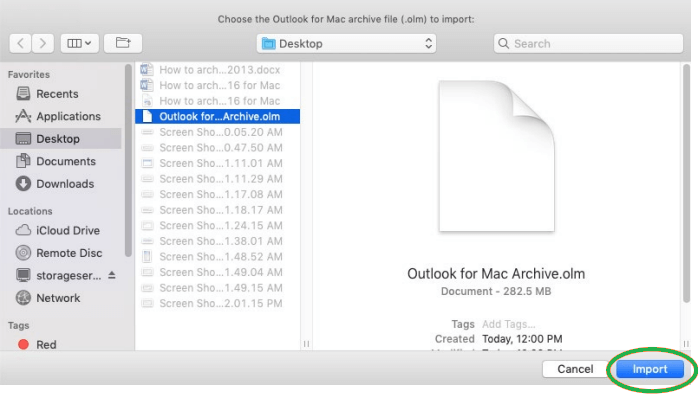Click the Import button
The height and width of the screenshot is (397, 698).
point(650,369)
